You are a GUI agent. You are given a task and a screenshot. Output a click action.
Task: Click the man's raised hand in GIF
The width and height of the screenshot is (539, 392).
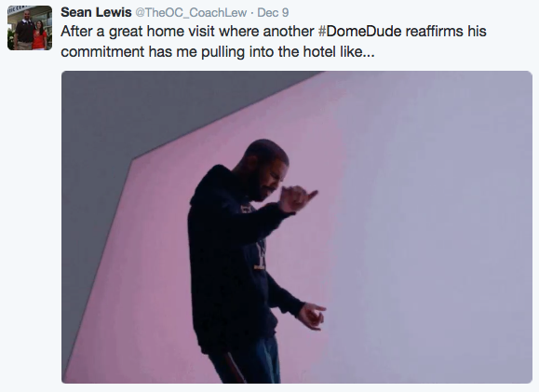pos(297,198)
